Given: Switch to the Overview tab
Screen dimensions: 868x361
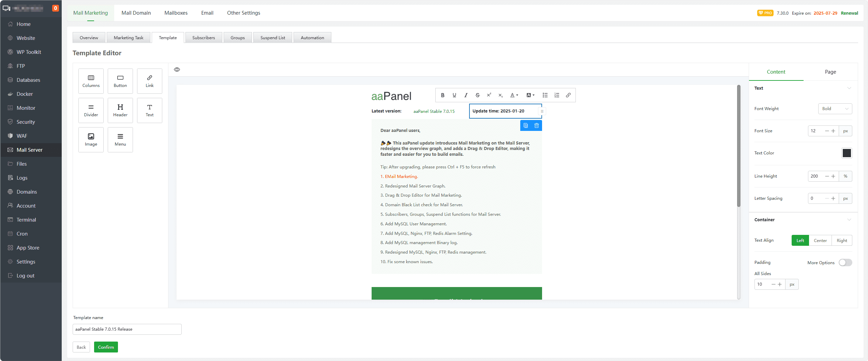Looking at the screenshot, I should pyautogui.click(x=89, y=37).
